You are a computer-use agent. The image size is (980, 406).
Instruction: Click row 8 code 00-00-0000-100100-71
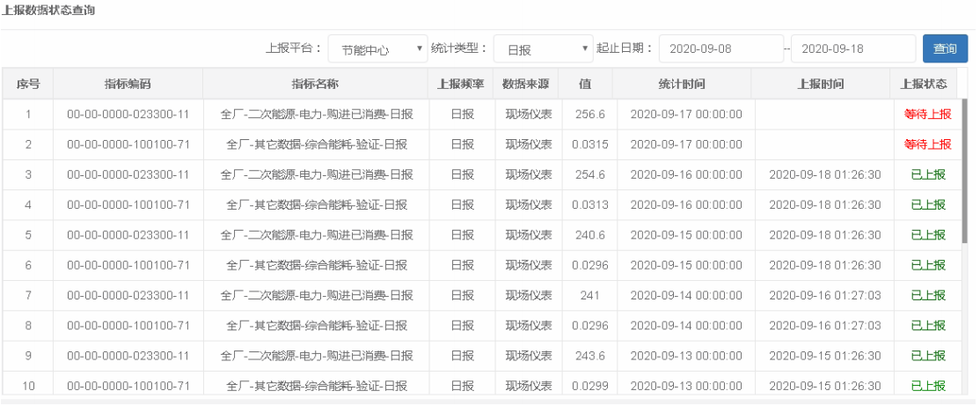click(x=128, y=326)
